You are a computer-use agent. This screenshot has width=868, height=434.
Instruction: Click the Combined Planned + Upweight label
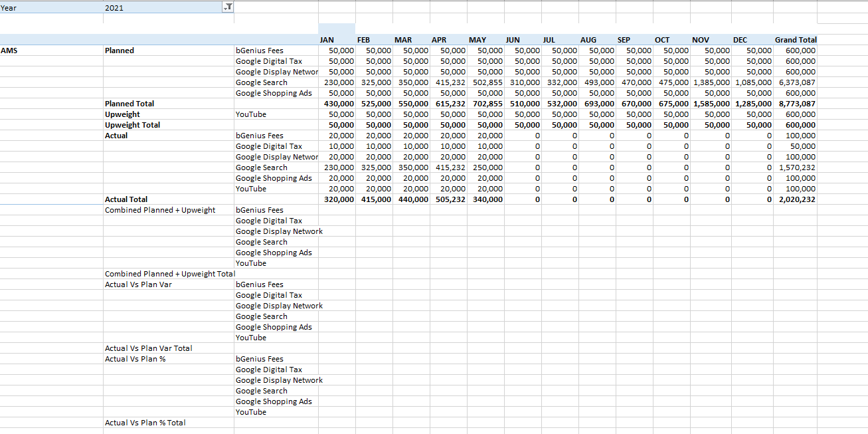click(160, 210)
